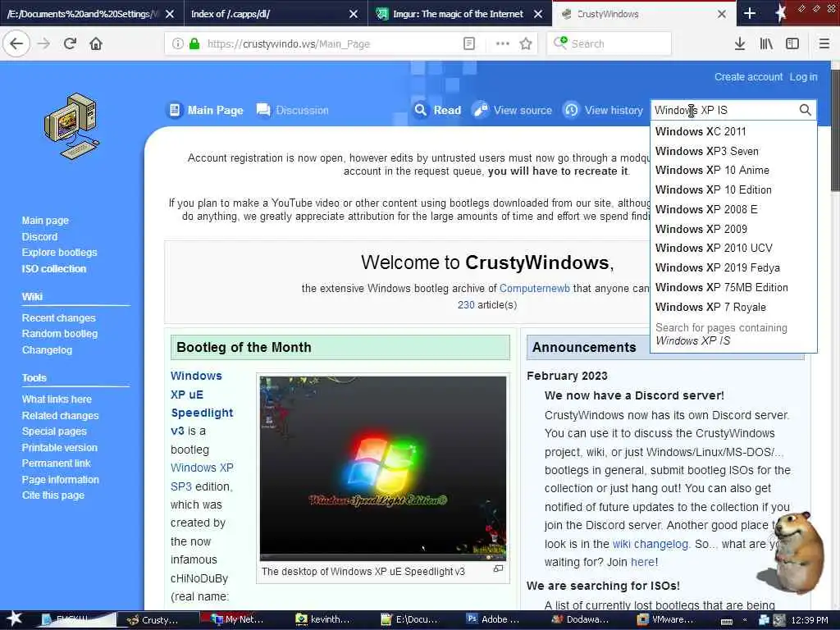The height and width of the screenshot is (630, 840).
Task: Open the taskbar Start star button
Action: click(x=14, y=619)
